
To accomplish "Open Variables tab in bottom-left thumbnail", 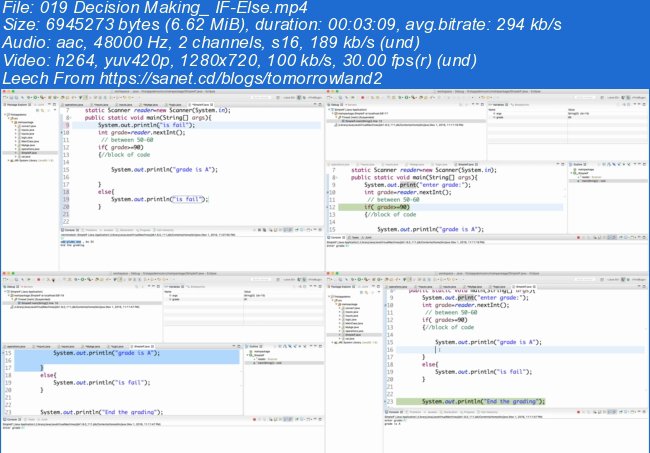I will tap(175, 286).
